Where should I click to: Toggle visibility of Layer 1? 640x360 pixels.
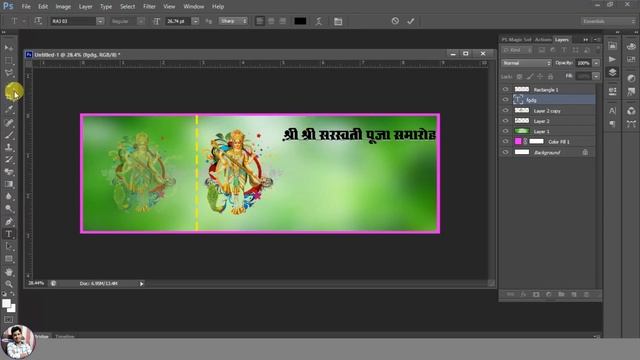505,131
